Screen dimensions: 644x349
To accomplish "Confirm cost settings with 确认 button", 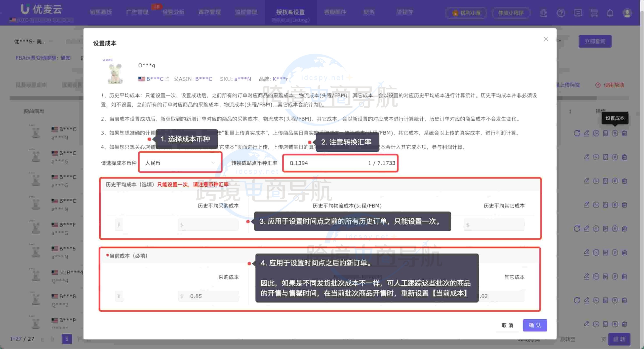I will click(x=535, y=325).
